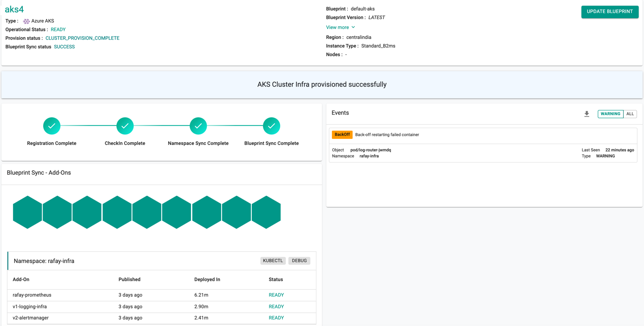Click READY status for rafay-prometheus
The width and height of the screenshot is (644, 326).
(x=276, y=295)
